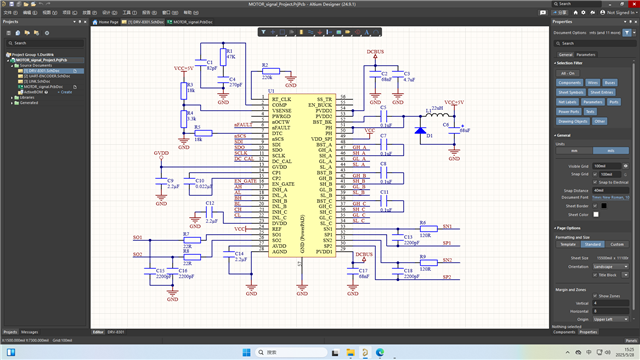This screenshot has height=360, width=640.
Task: Switch to MOTOR_signal.PcbDoc tab
Action: click(x=190, y=22)
